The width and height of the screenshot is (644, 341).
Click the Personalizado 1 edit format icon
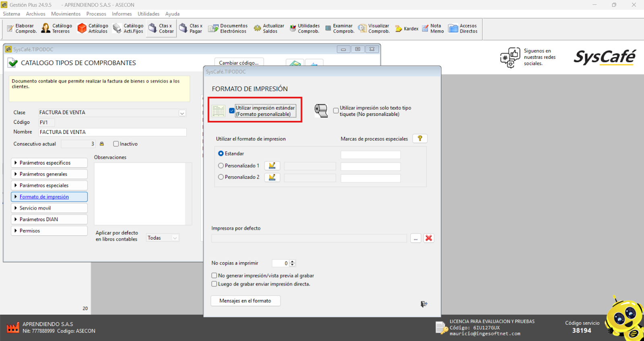[x=272, y=166]
